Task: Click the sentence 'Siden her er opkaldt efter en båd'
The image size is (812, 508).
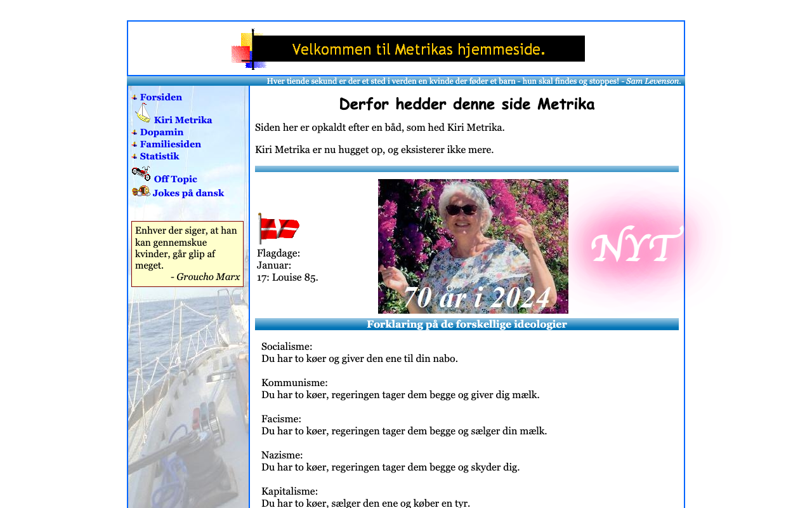Action: [380, 128]
